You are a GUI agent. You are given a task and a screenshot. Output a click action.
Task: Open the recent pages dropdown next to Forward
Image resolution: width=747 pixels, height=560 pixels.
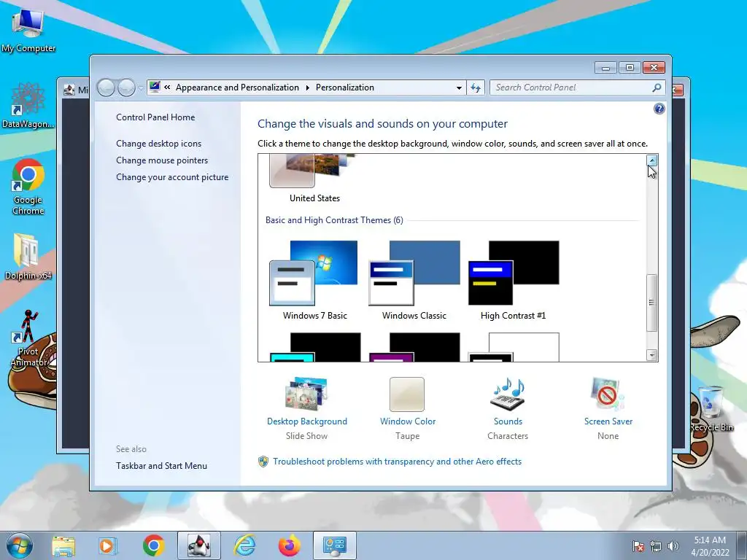coord(141,87)
